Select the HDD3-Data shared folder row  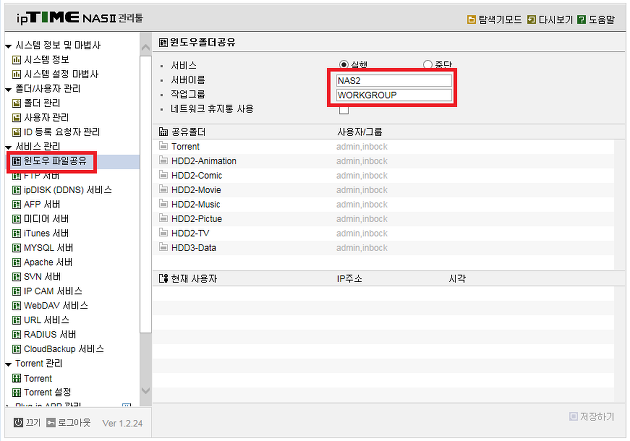pos(383,248)
